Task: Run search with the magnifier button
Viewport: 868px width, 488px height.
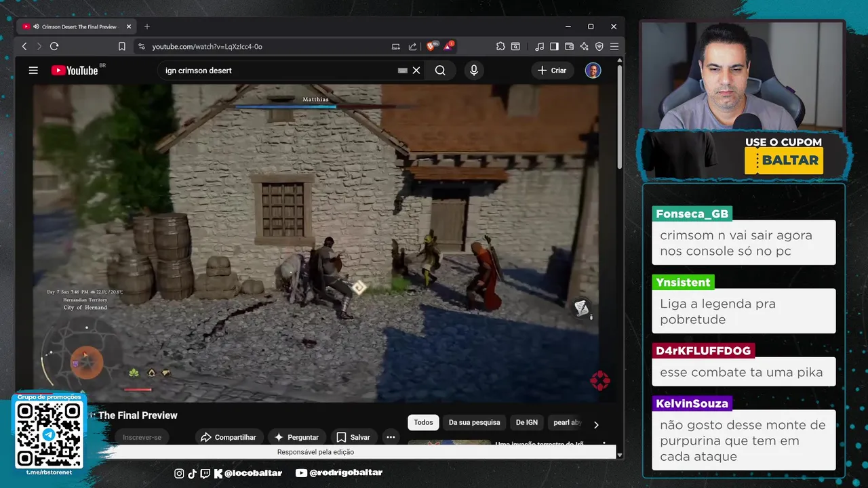Action: (x=440, y=70)
